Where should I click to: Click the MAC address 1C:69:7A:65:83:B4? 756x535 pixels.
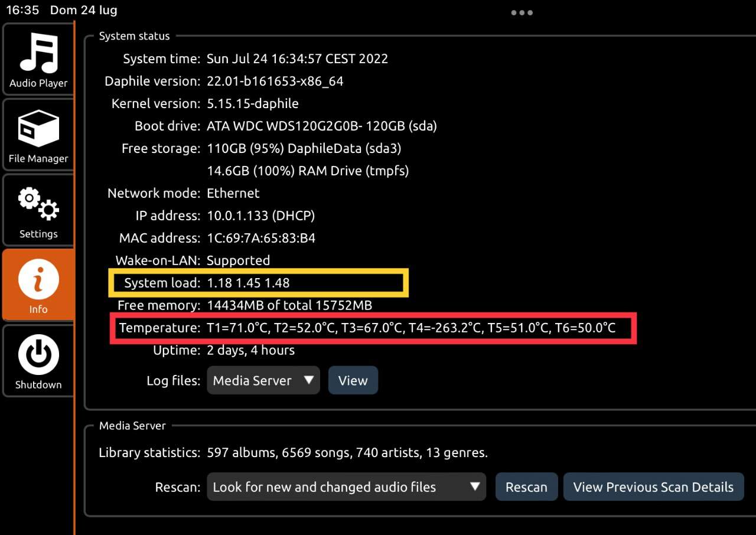coord(261,239)
